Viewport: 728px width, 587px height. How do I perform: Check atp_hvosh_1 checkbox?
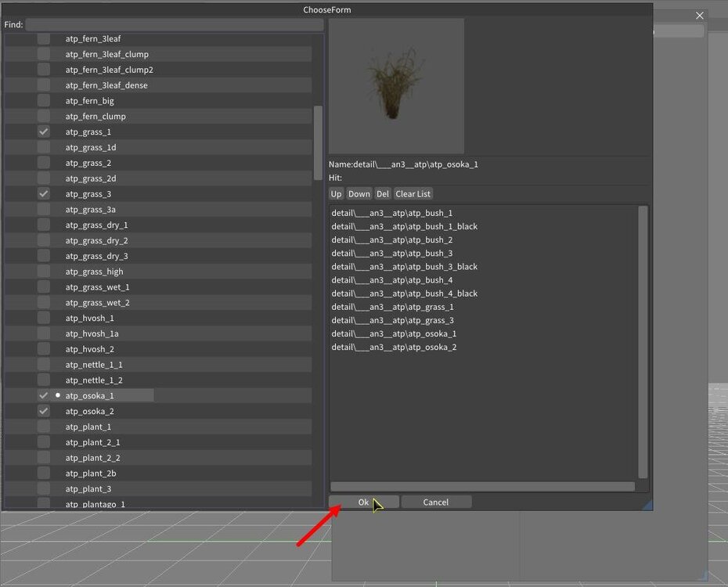point(44,318)
